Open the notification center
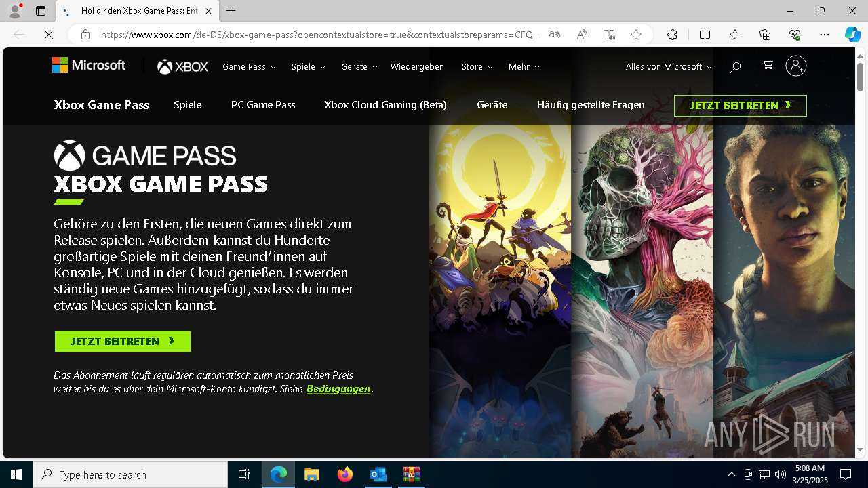868x488 pixels. pos(846,474)
